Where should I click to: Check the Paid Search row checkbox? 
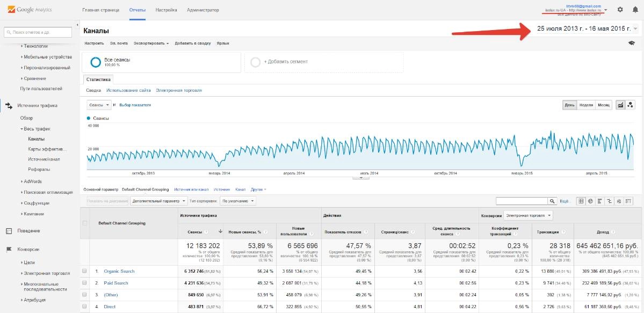(x=84, y=283)
